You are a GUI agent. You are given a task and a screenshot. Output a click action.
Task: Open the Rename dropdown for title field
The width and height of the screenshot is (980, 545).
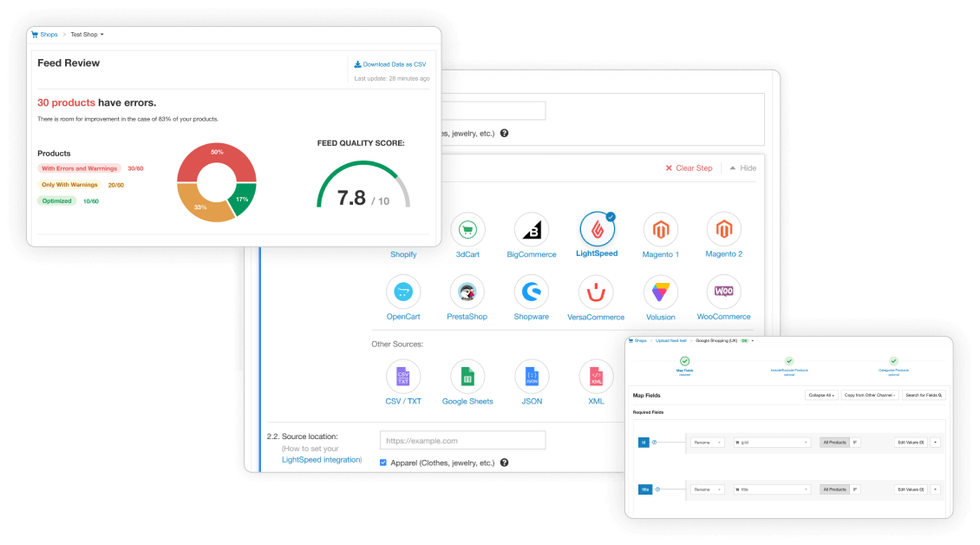tap(708, 489)
